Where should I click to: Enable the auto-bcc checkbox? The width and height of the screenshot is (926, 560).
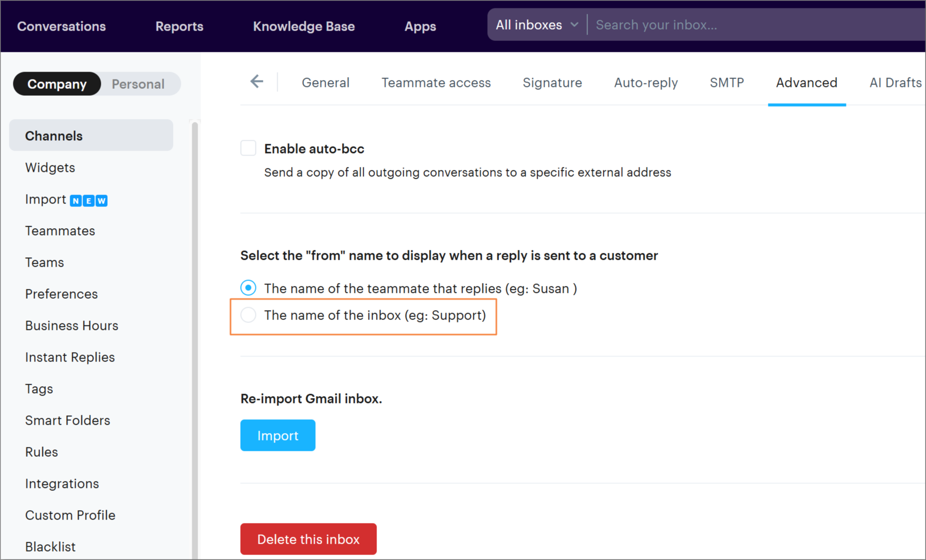pyautogui.click(x=248, y=148)
